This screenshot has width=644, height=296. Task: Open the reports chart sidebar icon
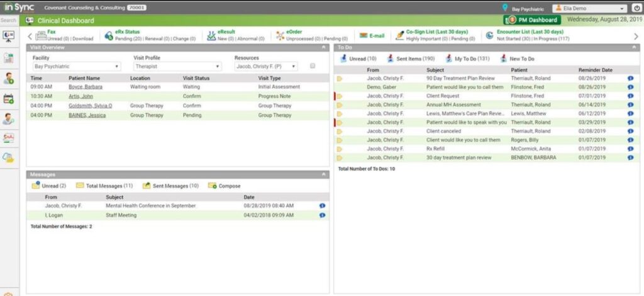(x=9, y=138)
